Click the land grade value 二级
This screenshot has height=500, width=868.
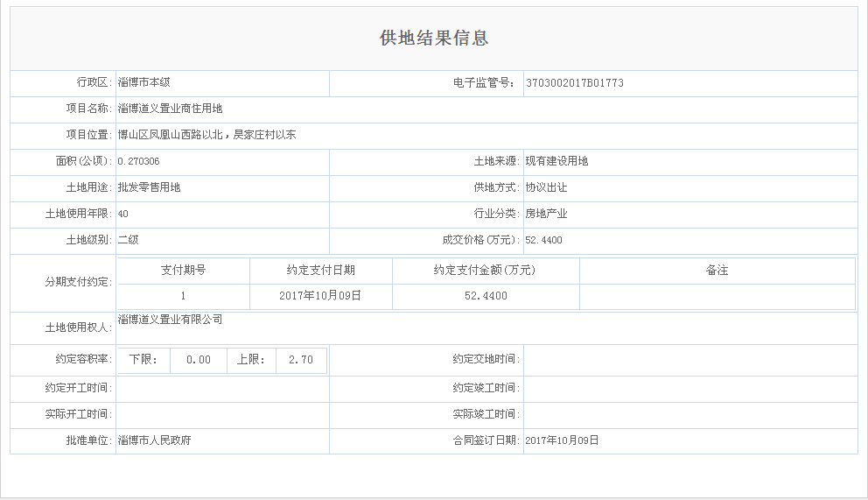click(128, 240)
